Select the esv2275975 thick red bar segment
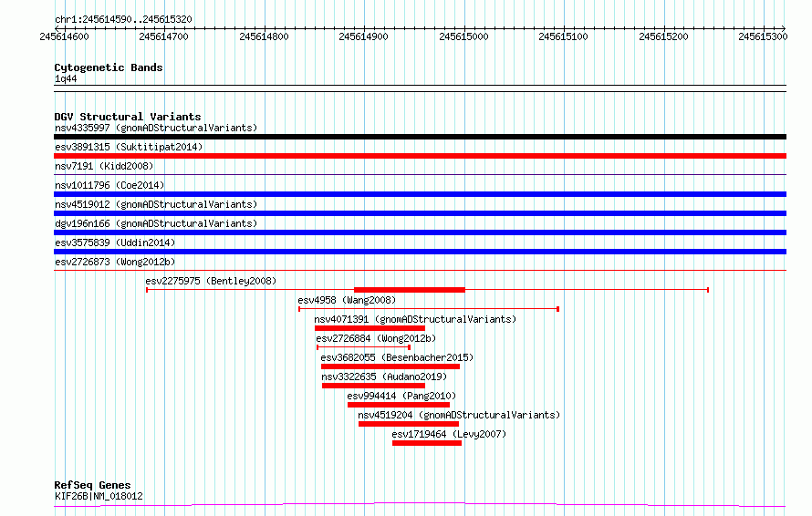The width and height of the screenshot is (812, 516). pyautogui.click(x=410, y=290)
